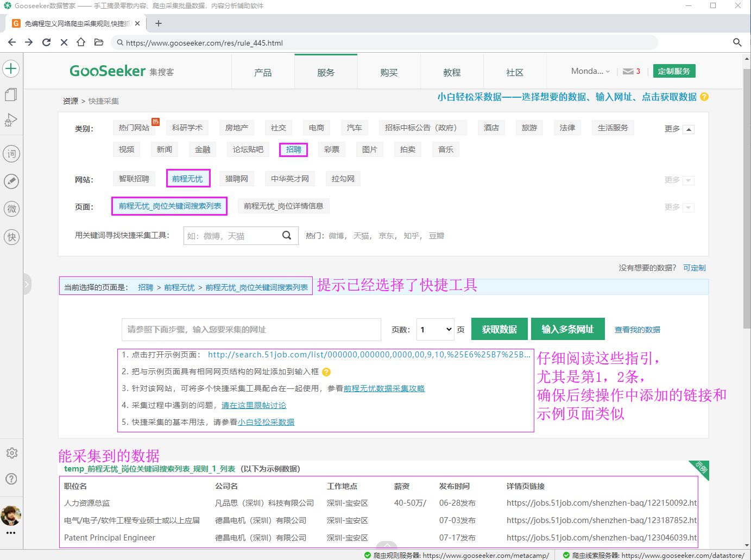Open the help question-mark sidebar icon
The width and height of the screenshot is (751, 560).
point(11,479)
